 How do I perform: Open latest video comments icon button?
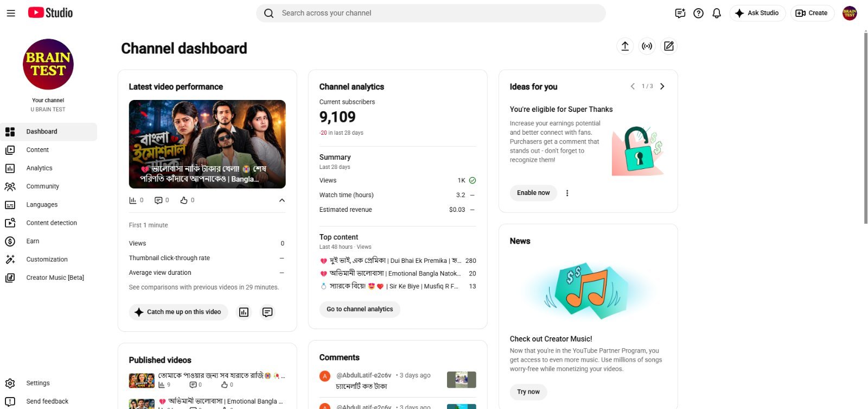point(267,312)
